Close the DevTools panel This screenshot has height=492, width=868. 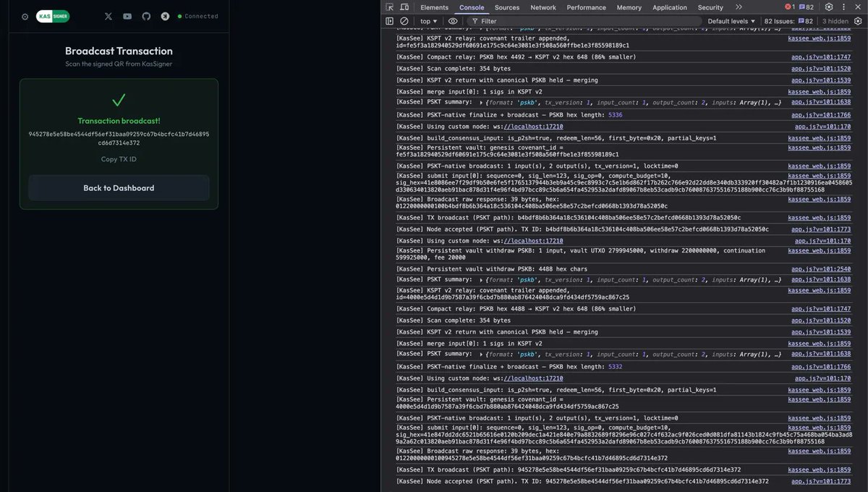click(x=858, y=7)
